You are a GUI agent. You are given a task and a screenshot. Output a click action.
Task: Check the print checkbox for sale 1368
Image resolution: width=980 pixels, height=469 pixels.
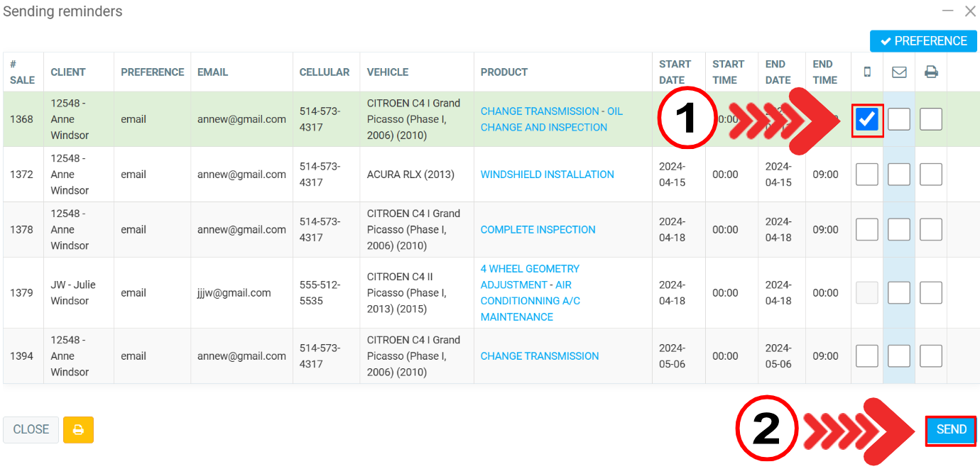pos(931,119)
